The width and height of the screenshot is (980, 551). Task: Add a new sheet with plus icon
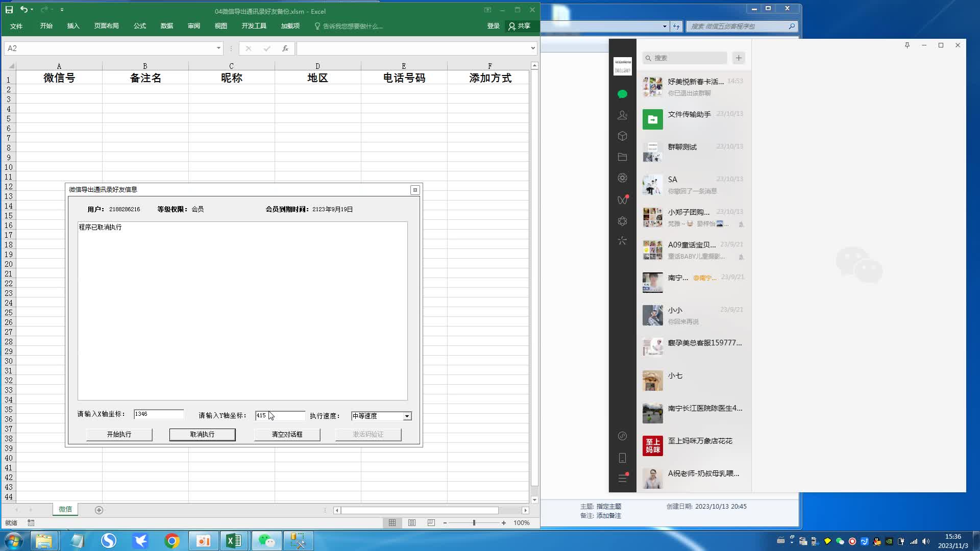click(x=99, y=510)
